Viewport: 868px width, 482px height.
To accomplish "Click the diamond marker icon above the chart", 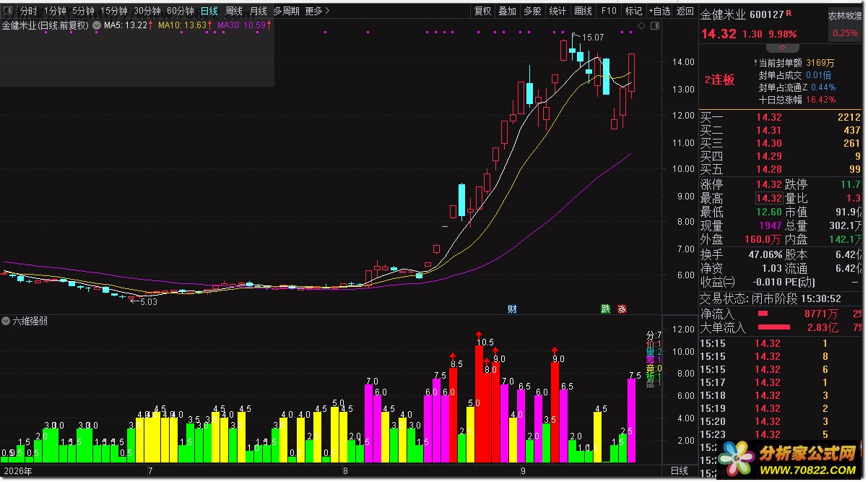I will (641, 26).
